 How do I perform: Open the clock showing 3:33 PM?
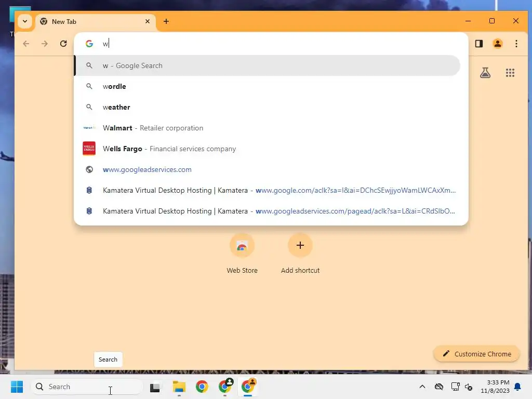[495, 387]
